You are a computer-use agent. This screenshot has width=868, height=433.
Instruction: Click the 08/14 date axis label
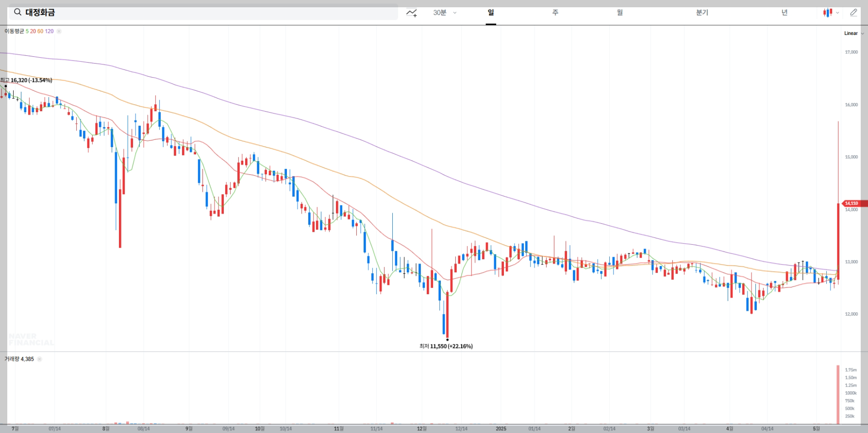coord(143,429)
